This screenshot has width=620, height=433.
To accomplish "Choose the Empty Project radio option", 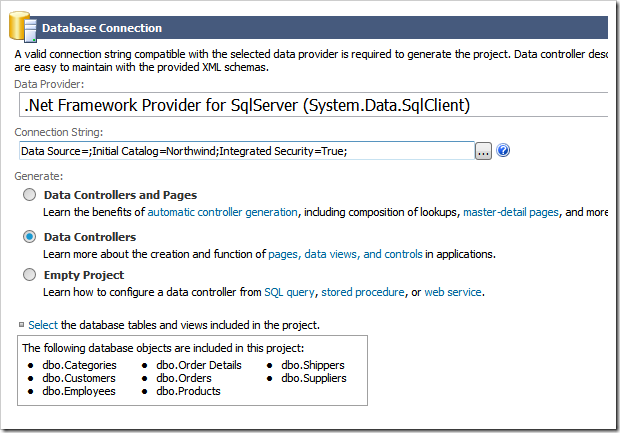I will click(29, 275).
